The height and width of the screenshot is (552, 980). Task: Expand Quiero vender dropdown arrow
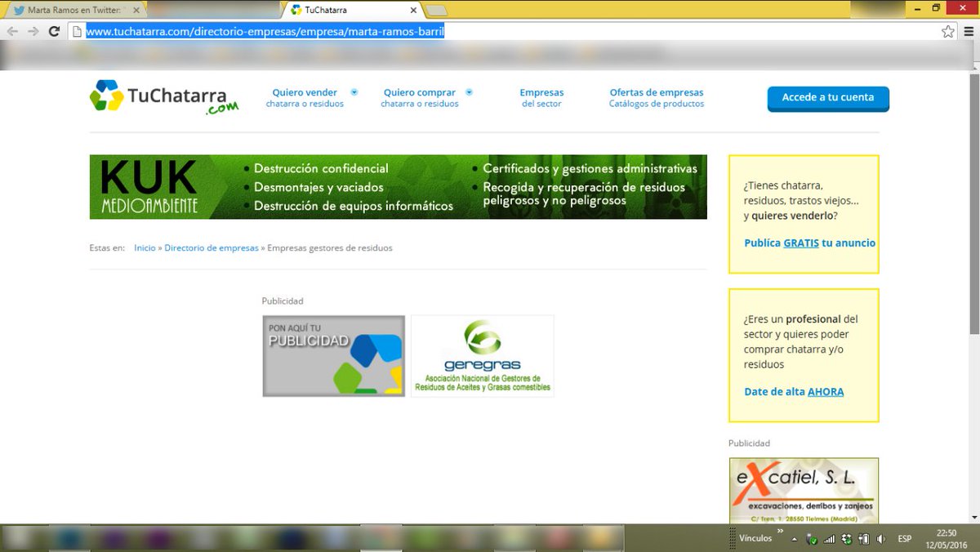point(354,92)
